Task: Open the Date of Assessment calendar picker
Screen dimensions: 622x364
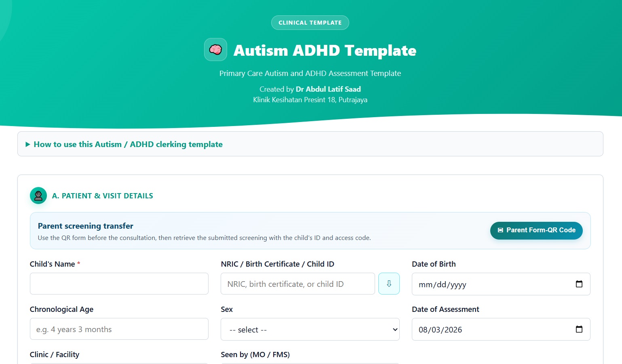Action: 579,329
